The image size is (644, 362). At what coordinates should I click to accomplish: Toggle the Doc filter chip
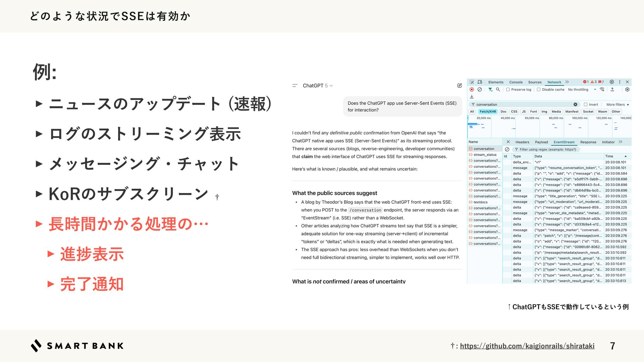tap(503, 112)
